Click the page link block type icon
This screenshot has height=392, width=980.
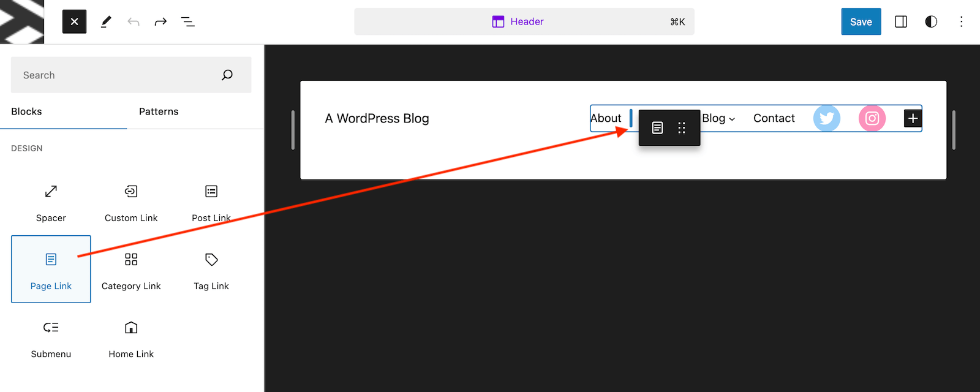point(657,127)
